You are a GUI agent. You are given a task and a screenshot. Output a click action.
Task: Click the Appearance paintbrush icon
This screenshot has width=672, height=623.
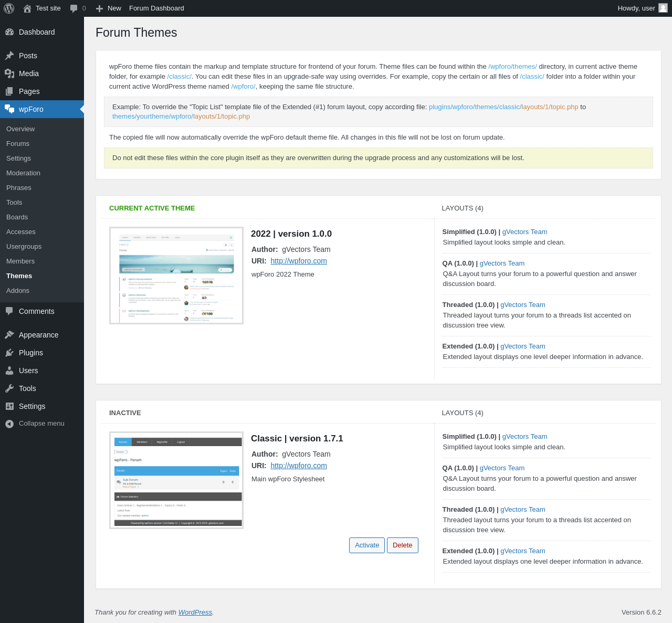(9, 335)
